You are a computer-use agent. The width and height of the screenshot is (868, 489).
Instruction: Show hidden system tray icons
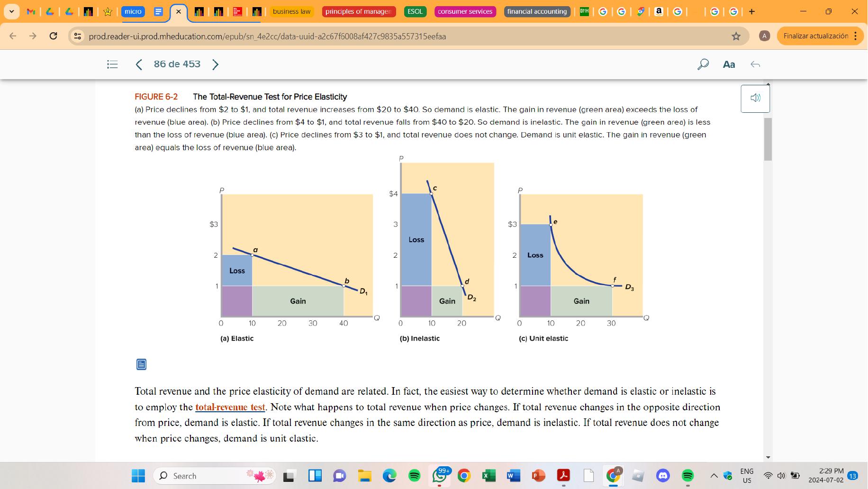[713, 476]
